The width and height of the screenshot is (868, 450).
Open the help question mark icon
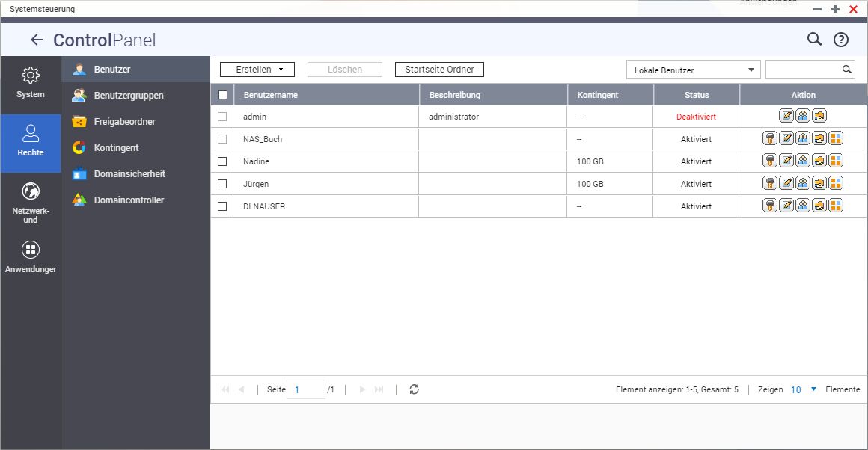click(x=841, y=40)
